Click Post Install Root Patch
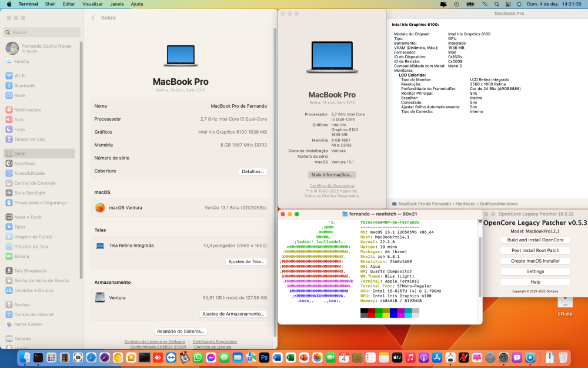Screen dimensions: 588x368 535,250
